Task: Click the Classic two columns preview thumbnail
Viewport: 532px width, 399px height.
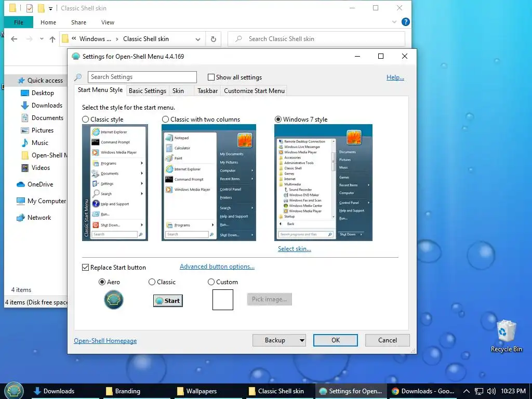Action: [x=209, y=182]
